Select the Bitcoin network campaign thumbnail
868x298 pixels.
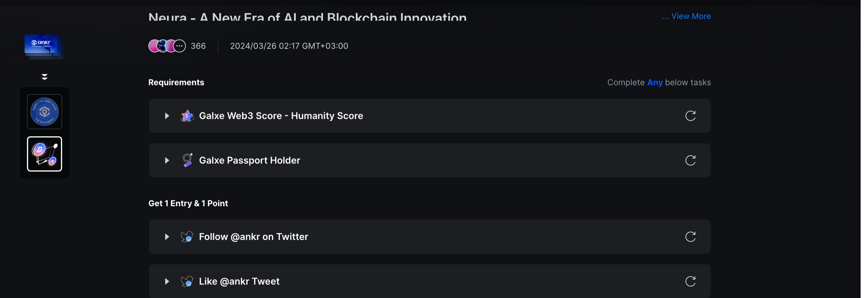(x=44, y=154)
